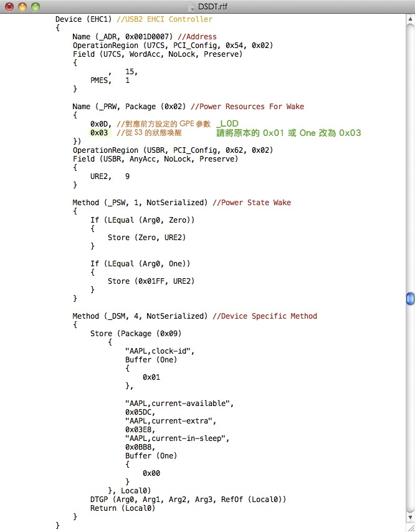415x532 pixels.
Task: Click the line "Store (Package (0x09)"
Action: tap(136, 334)
